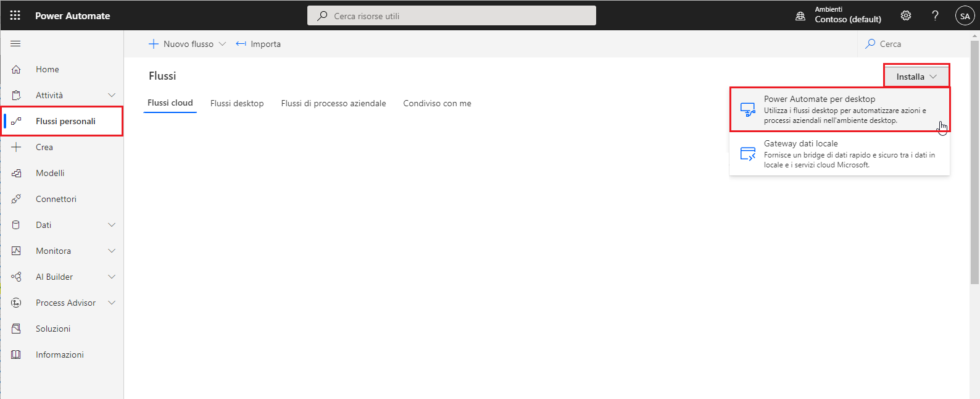Expand the AI Builder chevron
Viewport: 980px width, 399px height.
coord(112,277)
